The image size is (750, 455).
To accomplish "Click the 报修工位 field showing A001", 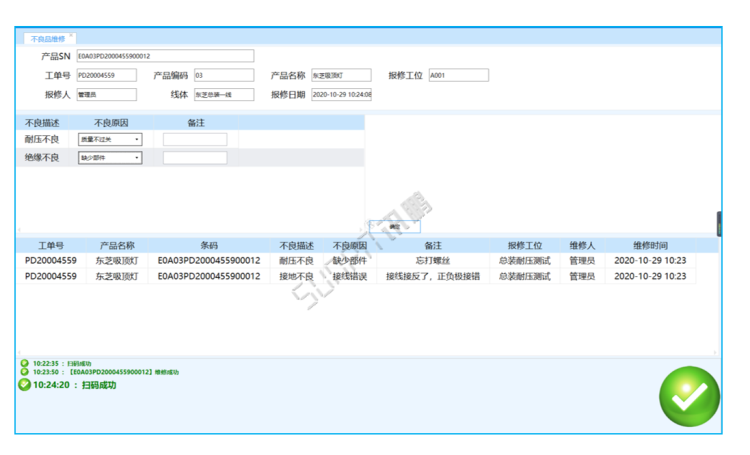I will tap(459, 75).
